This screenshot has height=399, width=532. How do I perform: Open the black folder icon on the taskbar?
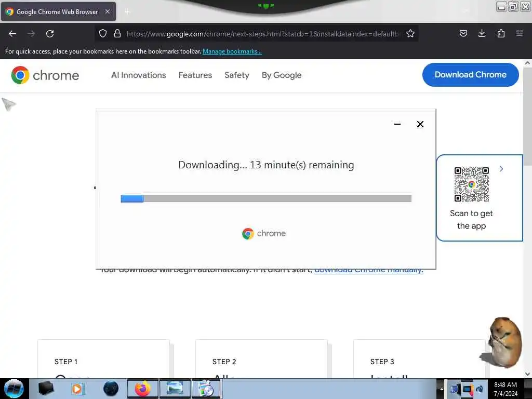(46, 389)
